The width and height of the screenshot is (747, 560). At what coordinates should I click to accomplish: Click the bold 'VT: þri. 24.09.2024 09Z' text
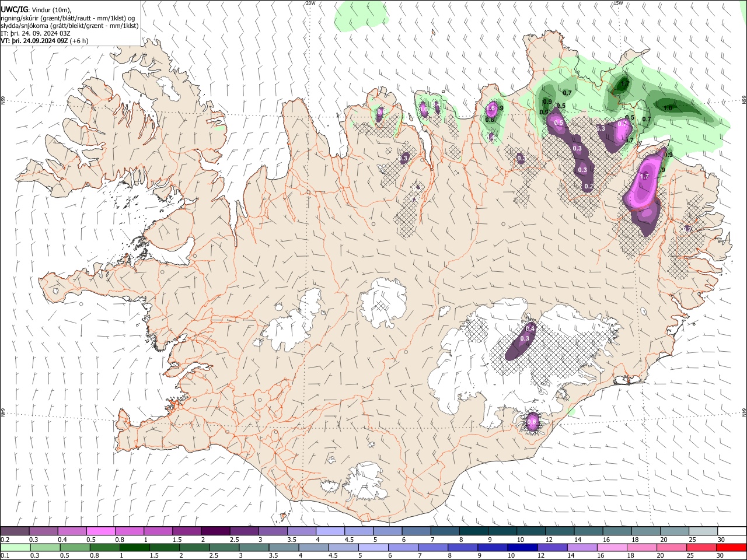click(x=34, y=41)
